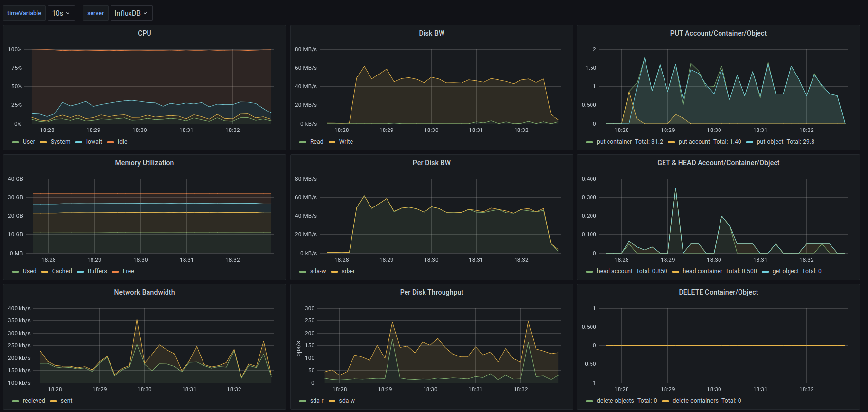
Task: Click the sda-w color marker in Per Disk BW
Action: pyautogui.click(x=303, y=272)
